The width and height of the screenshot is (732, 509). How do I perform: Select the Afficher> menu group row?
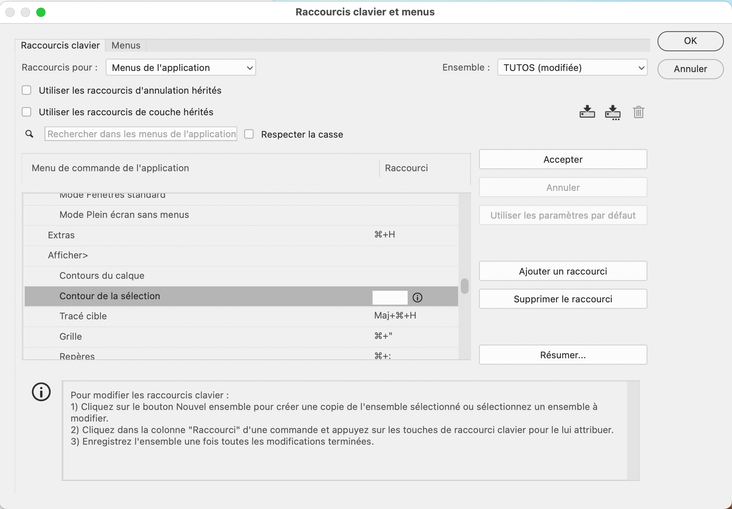tap(68, 255)
